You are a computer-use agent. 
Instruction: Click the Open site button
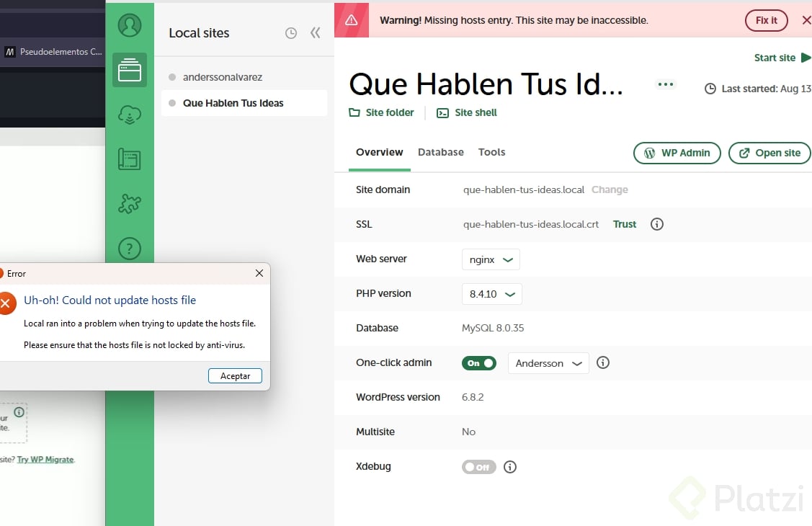tap(769, 153)
